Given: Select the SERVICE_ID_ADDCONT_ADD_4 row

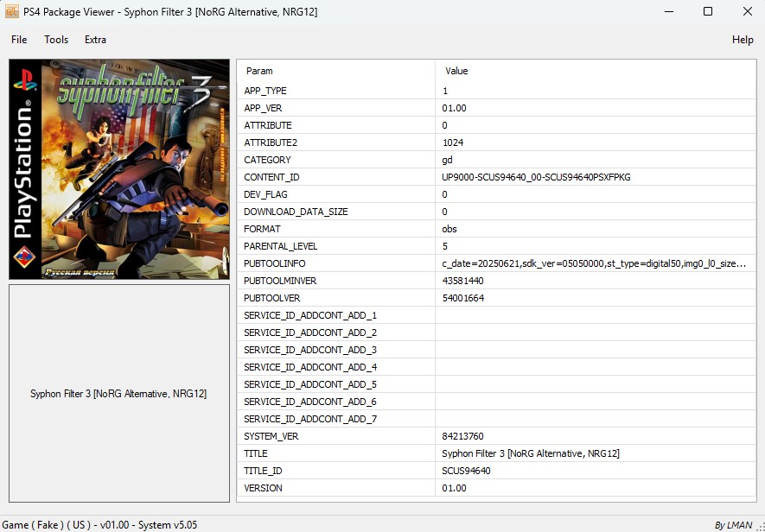Looking at the screenshot, I should pyautogui.click(x=497, y=367).
